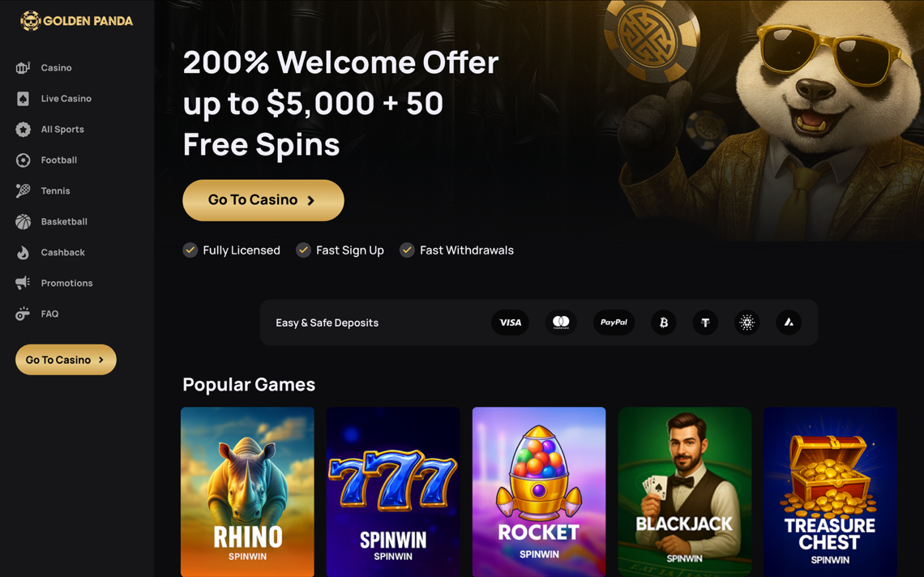
Task: Click the Tether payment icon
Action: [x=705, y=323]
